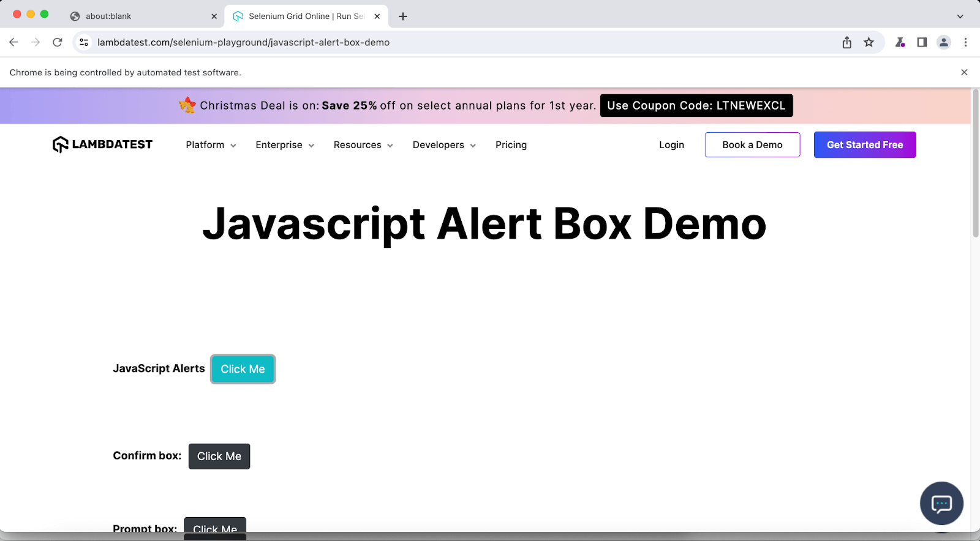Click the coupon code LTNEWEXCL banner button
This screenshot has width=980, height=541.
(x=696, y=105)
